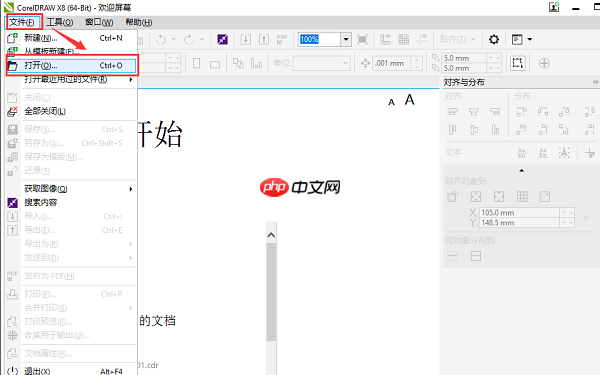Select Portrait page orientation

[196, 63]
